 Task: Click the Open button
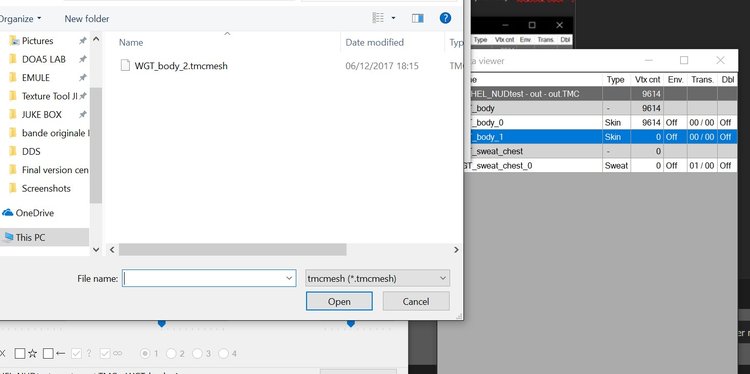(x=339, y=301)
